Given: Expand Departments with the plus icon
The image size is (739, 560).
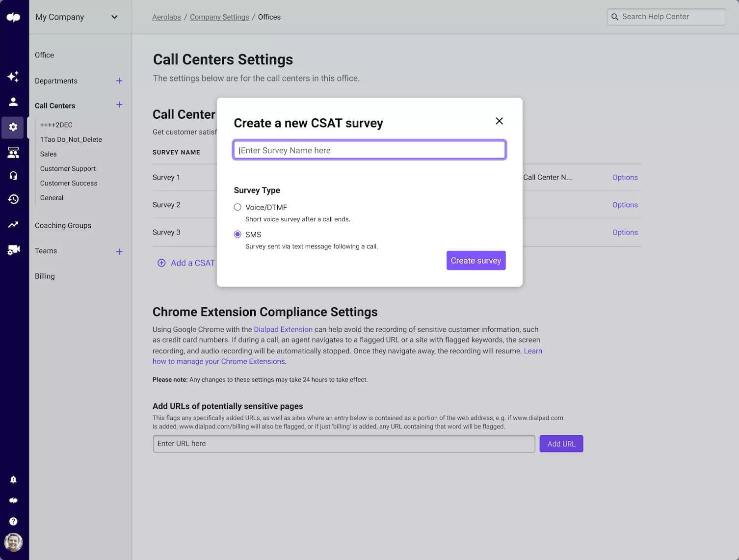Looking at the screenshot, I should pyautogui.click(x=119, y=80).
